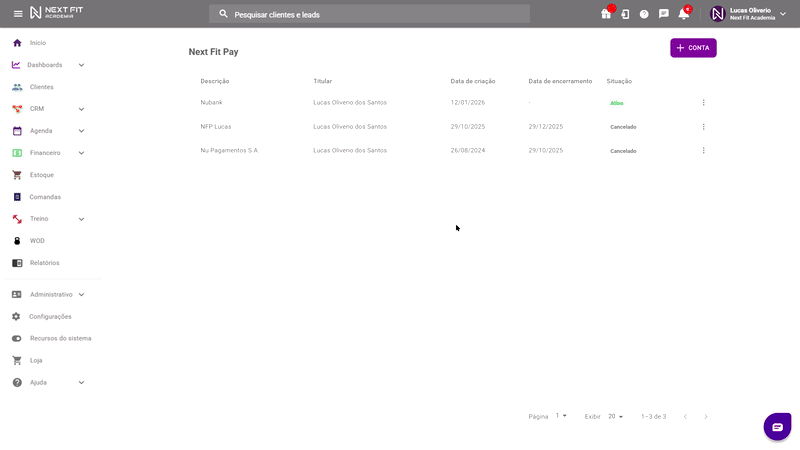The width and height of the screenshot is (800, 450).
Task: Open the gift rewards icon
Action: coord(606,14)
